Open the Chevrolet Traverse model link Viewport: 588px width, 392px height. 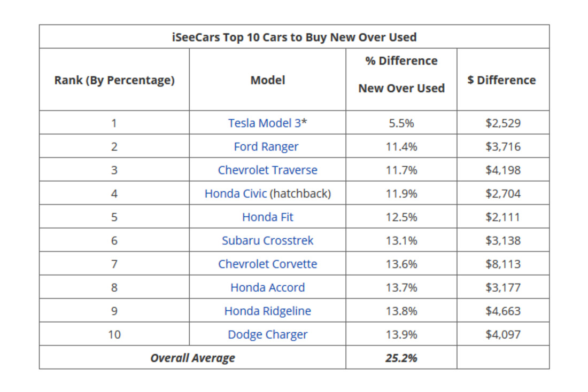tap(267, 170)
